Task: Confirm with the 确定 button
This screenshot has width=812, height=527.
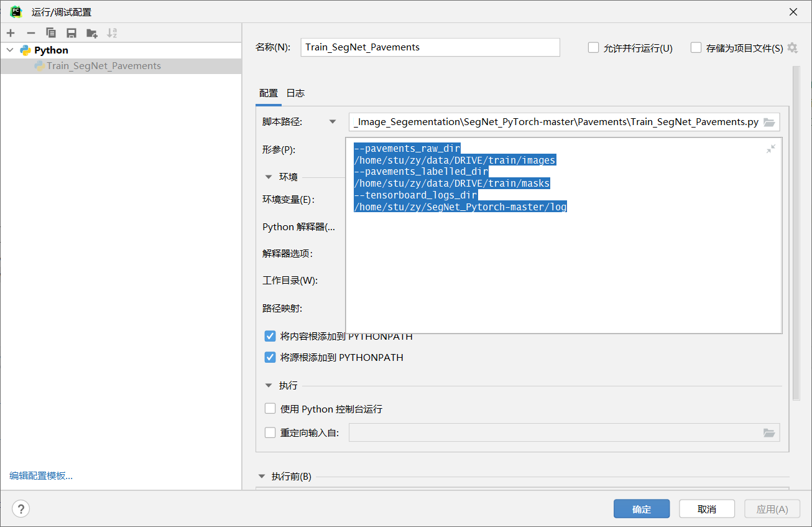Action: 641,508
